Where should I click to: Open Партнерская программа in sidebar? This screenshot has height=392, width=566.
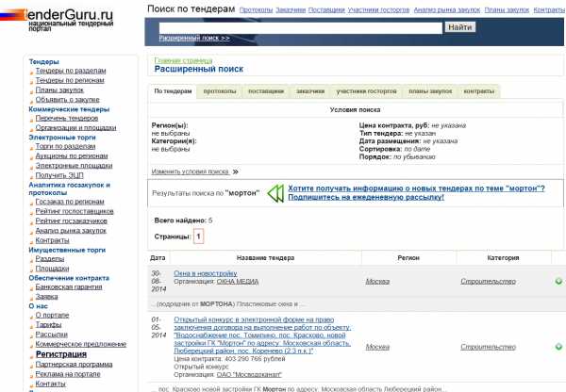74,365
